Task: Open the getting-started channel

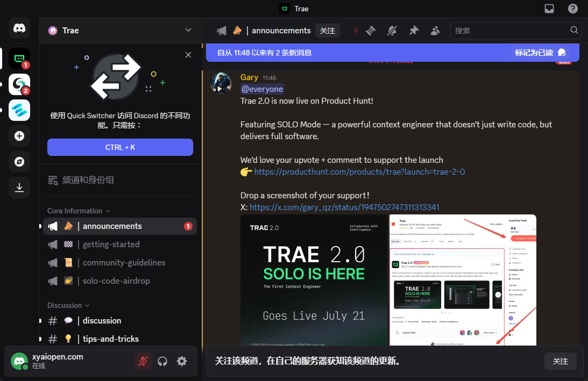Action: [x=120, y=245]
